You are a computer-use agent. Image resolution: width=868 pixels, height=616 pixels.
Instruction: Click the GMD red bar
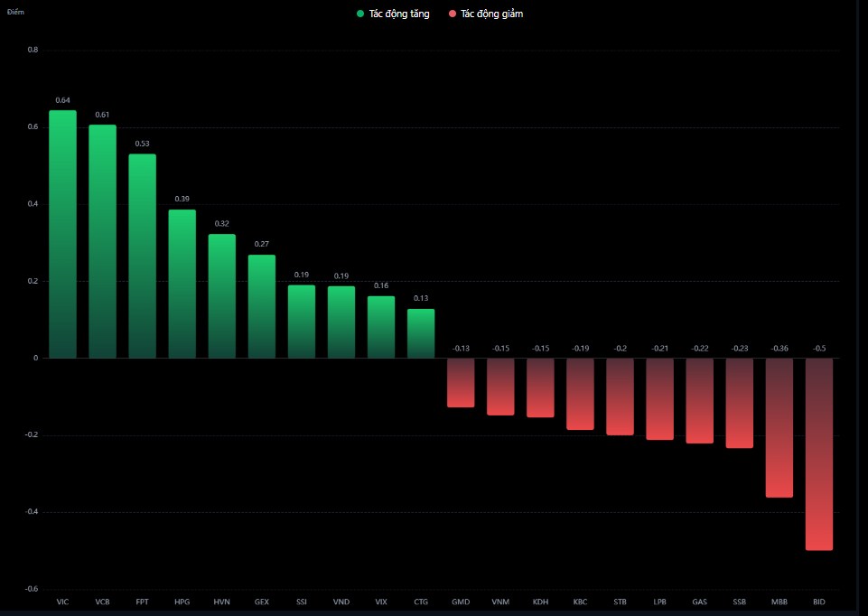click(461, 383)
